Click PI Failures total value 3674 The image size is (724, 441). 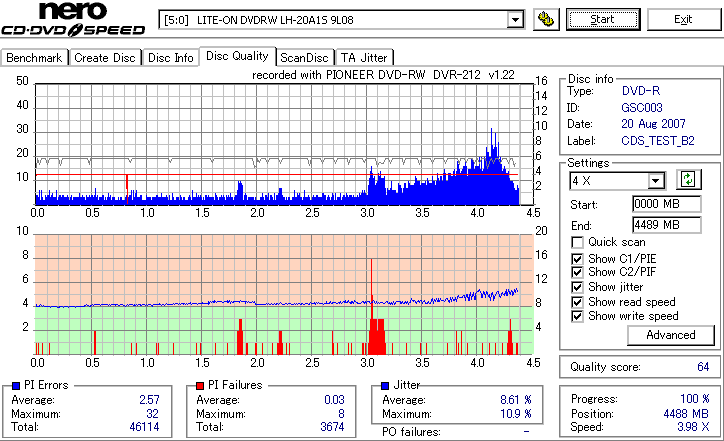point(332,427)
